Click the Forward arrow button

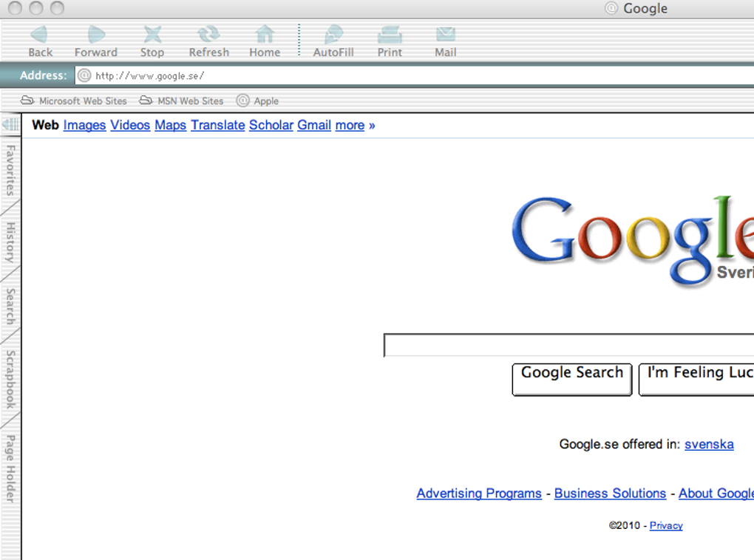click(x=95, y=41)
